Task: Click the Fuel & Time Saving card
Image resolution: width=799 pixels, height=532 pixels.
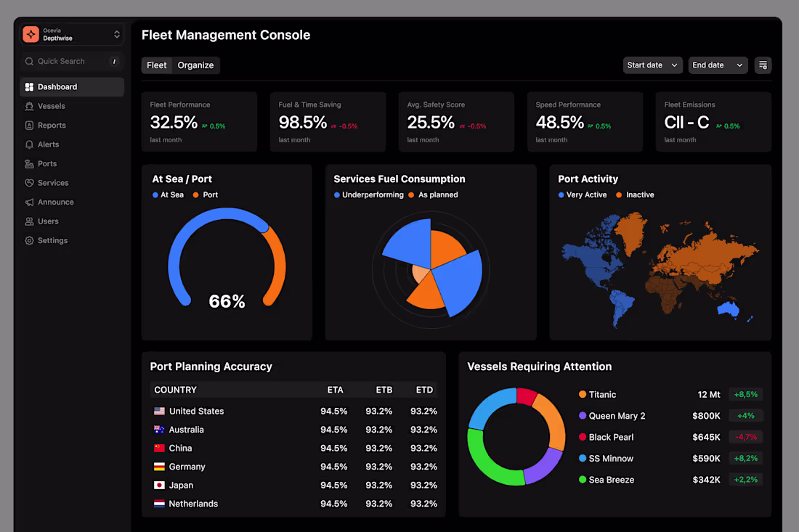Action: point(328,122)
